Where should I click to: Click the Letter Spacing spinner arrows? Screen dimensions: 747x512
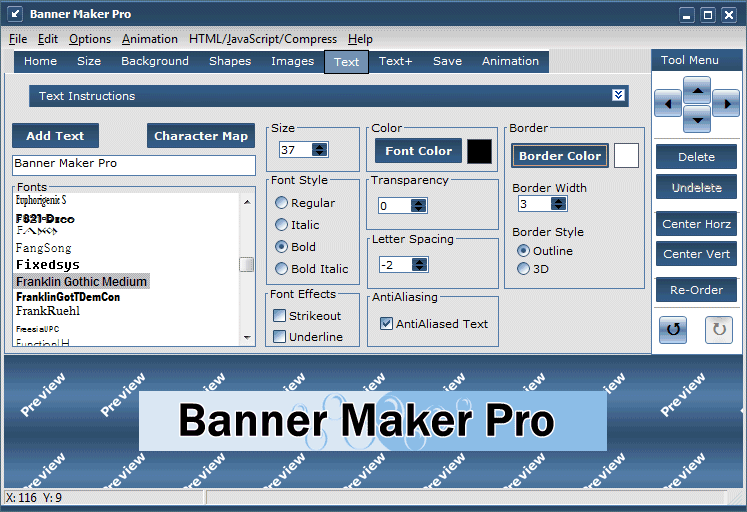pyautogui.click(x=419, y=265)
